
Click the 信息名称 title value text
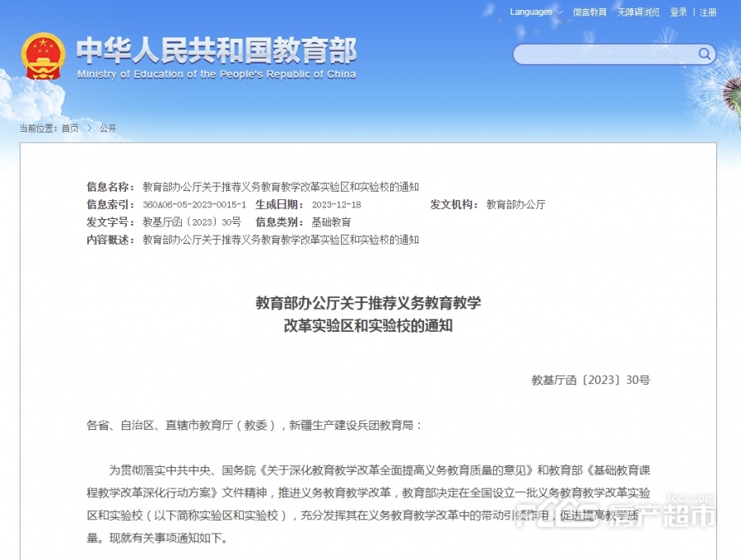pyautogui.click(x=281, y=187)
